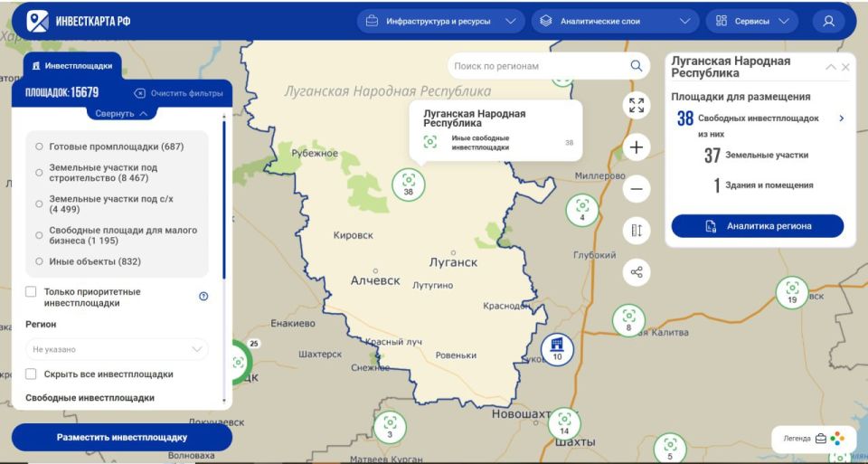The height and width of the screenshot is (464, 868).
Task: Zoom out with the minus button
Action: click(x=637, y=189)
